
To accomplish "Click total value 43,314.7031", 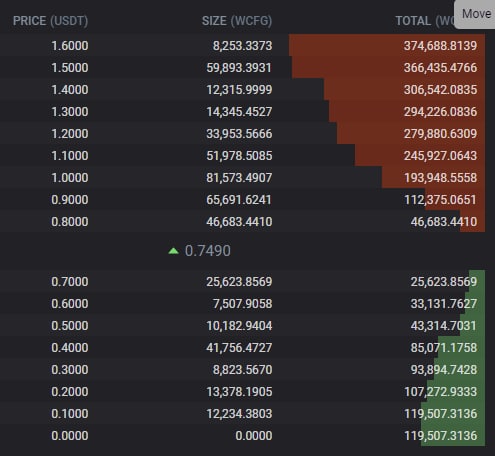I will (x=444, y=326).
